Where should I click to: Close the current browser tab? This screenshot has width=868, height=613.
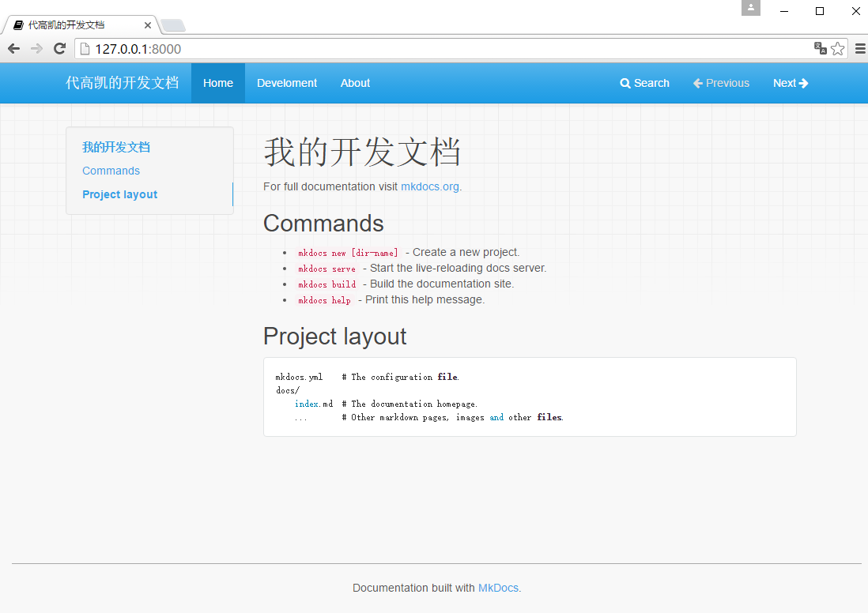pos(148,25)
